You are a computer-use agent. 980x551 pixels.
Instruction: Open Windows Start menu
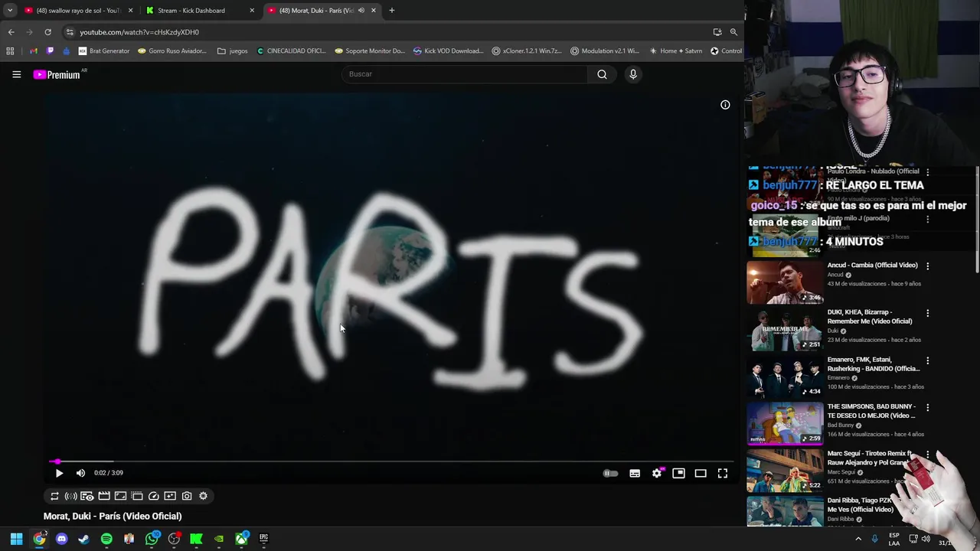click(x=16, y=539)
